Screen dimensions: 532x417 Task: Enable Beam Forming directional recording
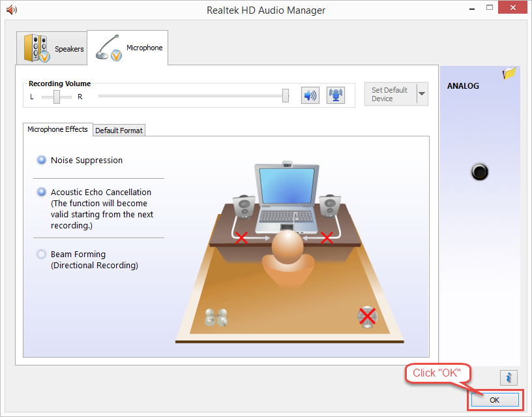41,254
